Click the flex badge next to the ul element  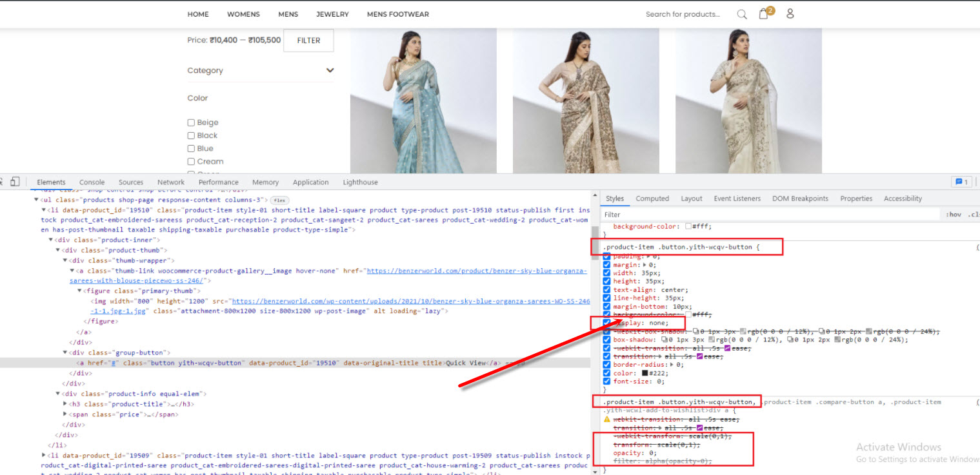279,200
